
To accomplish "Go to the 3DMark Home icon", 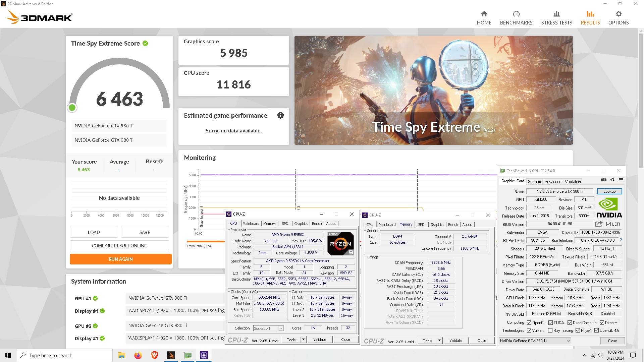I will point(484,14).
